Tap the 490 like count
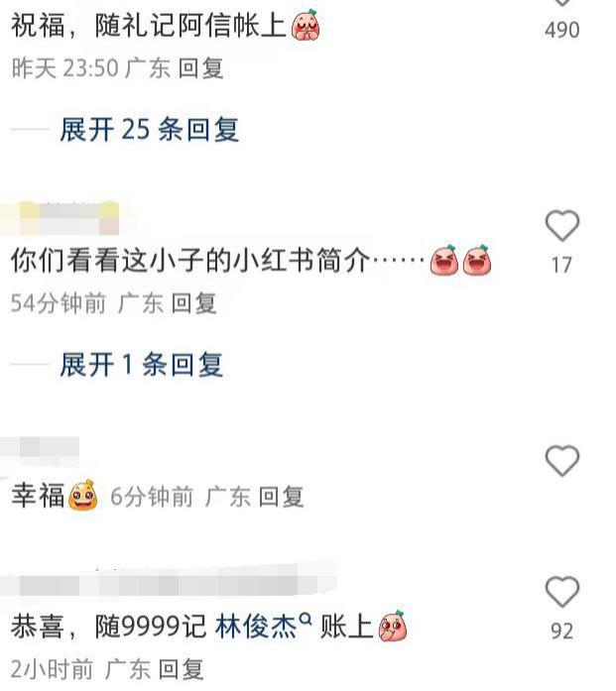The image size is (616, 691). point(561,30)
